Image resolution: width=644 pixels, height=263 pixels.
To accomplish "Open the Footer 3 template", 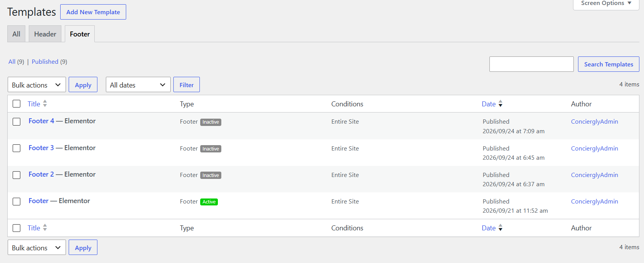I will coord(41,148).
